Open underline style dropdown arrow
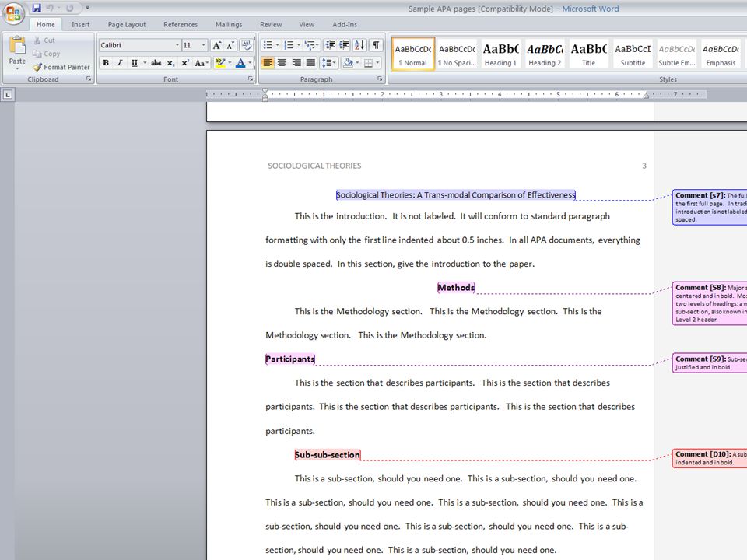 [145, 63]
